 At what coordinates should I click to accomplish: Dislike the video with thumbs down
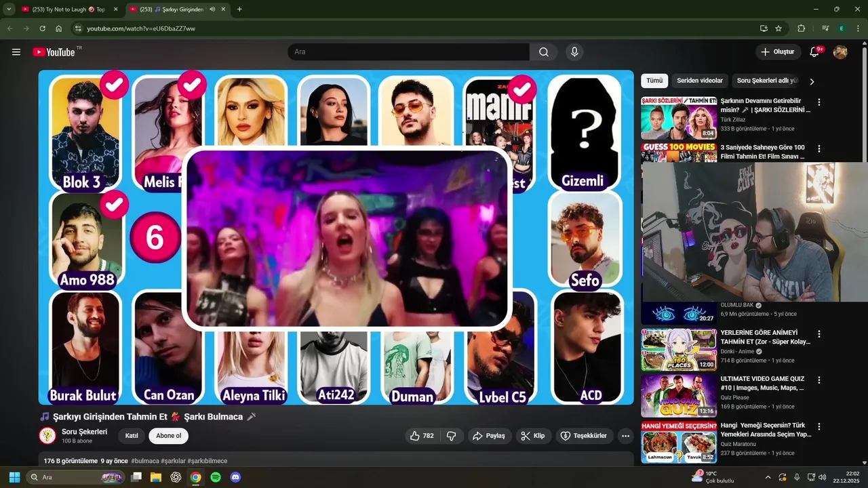point(451,436)
